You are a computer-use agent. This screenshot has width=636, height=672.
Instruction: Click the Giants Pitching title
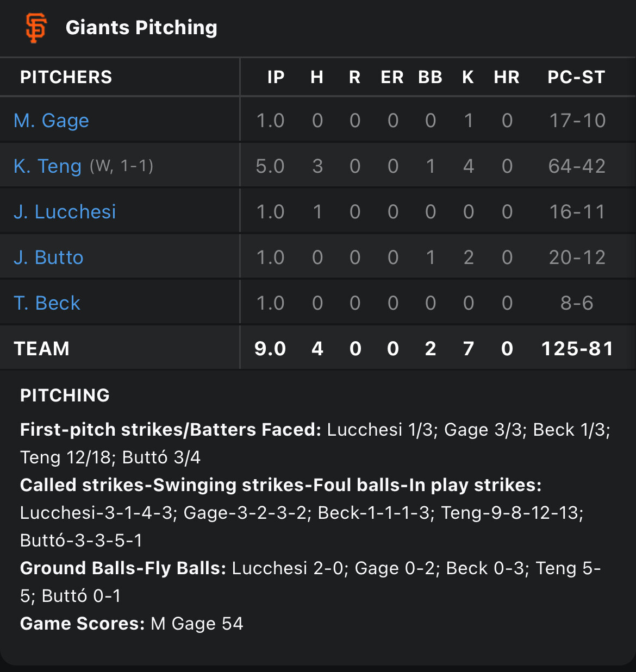pos(141,28)
